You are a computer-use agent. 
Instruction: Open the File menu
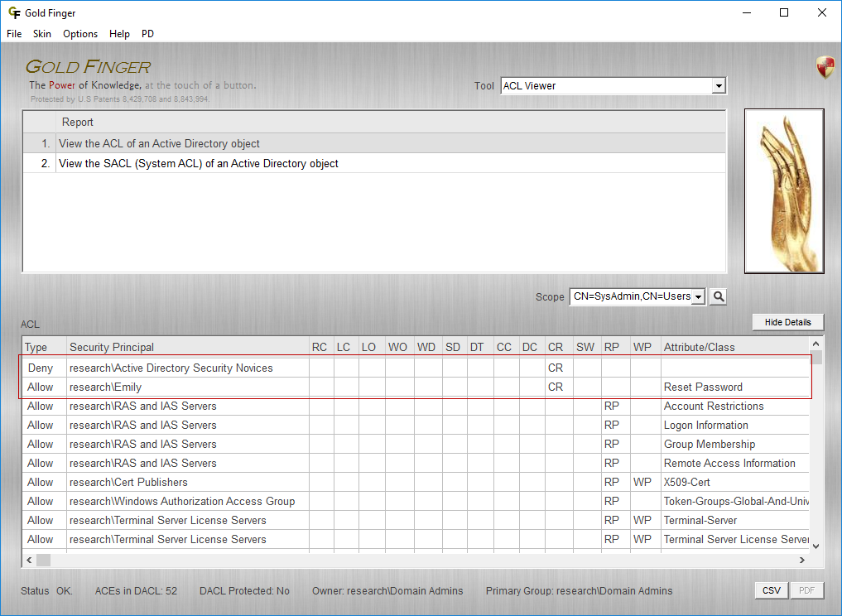pos(13,34)
